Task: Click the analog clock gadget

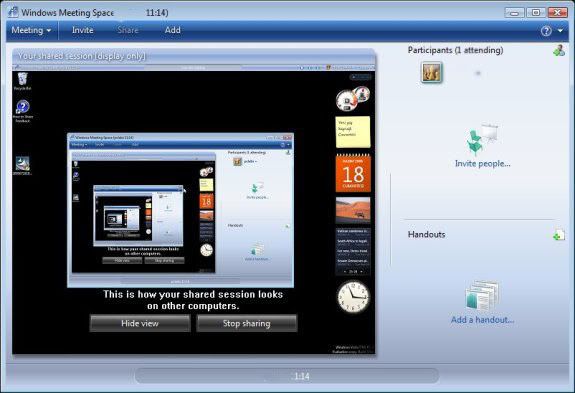Action: [353, 297]
